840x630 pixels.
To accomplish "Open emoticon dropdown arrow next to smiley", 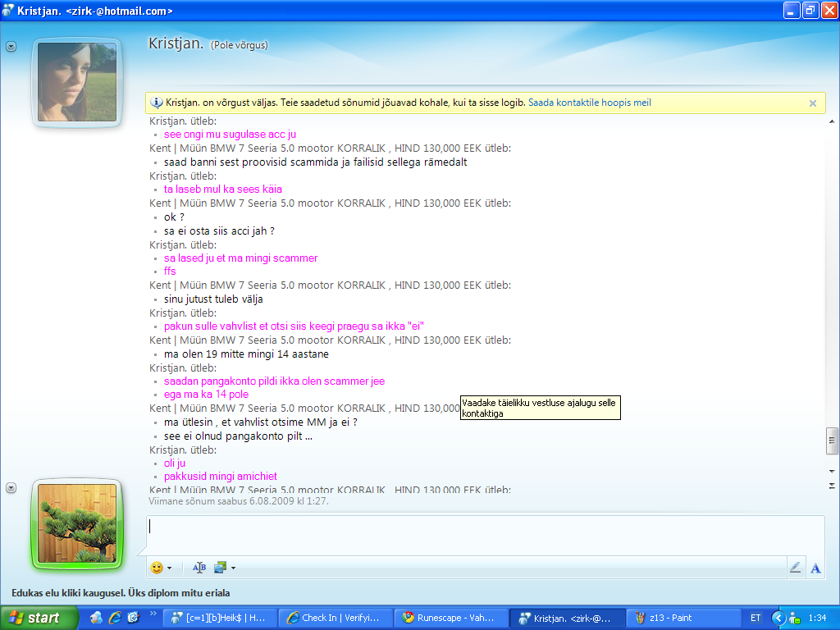I will pyautogui.click(x=169, y=568).
